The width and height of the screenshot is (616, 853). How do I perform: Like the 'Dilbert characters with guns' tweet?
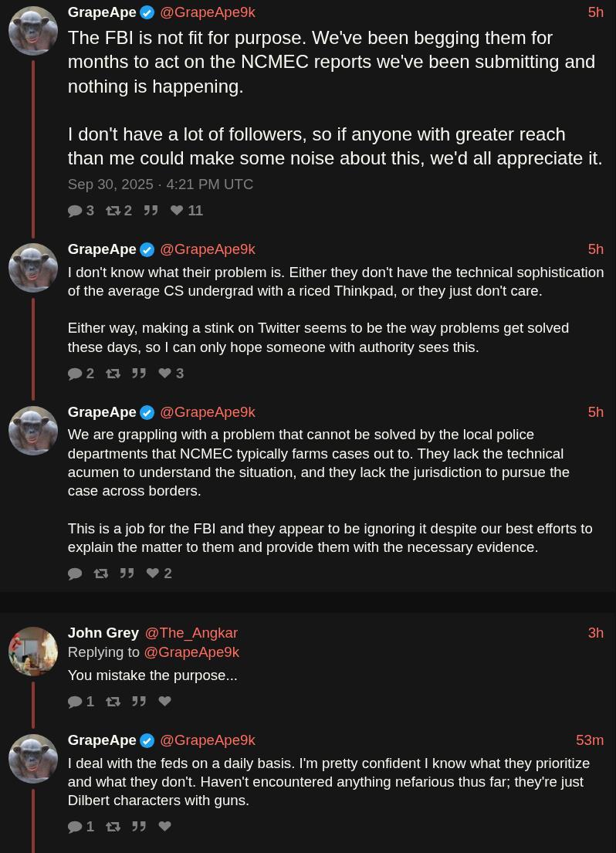tap(164, 827)
